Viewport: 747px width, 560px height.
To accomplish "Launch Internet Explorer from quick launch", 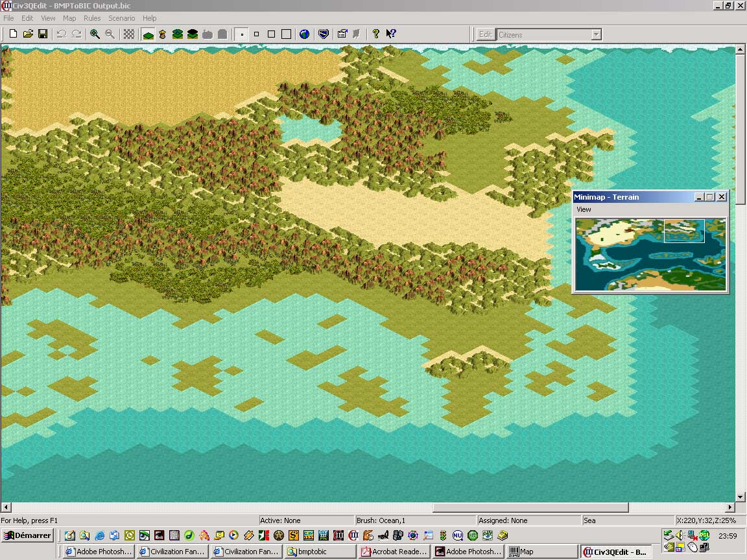I will (x=99, y=535).
